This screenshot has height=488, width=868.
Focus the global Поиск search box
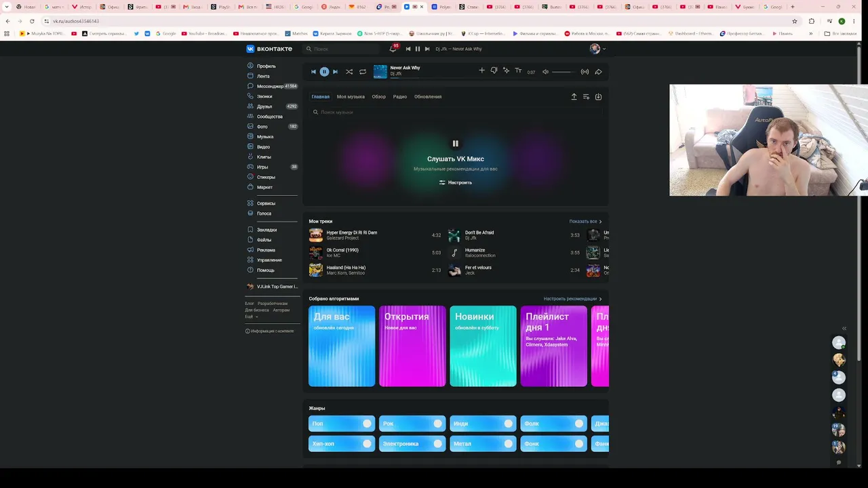click(343, 49)
